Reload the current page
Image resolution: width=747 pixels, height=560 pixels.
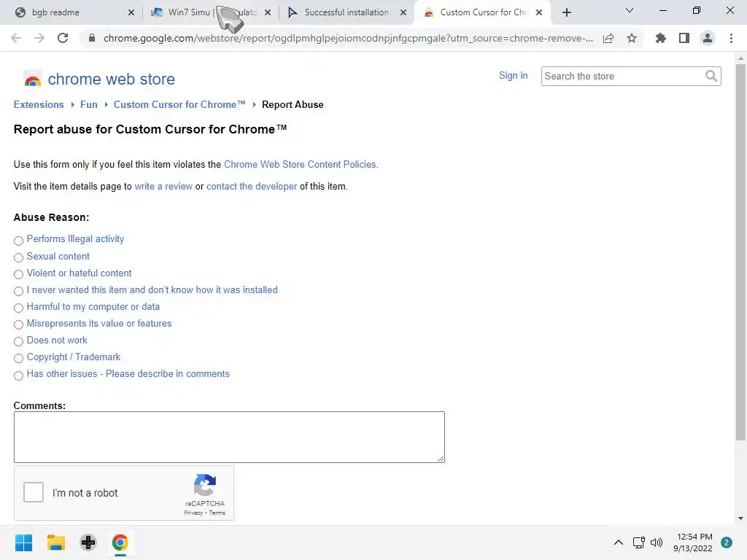63,38
